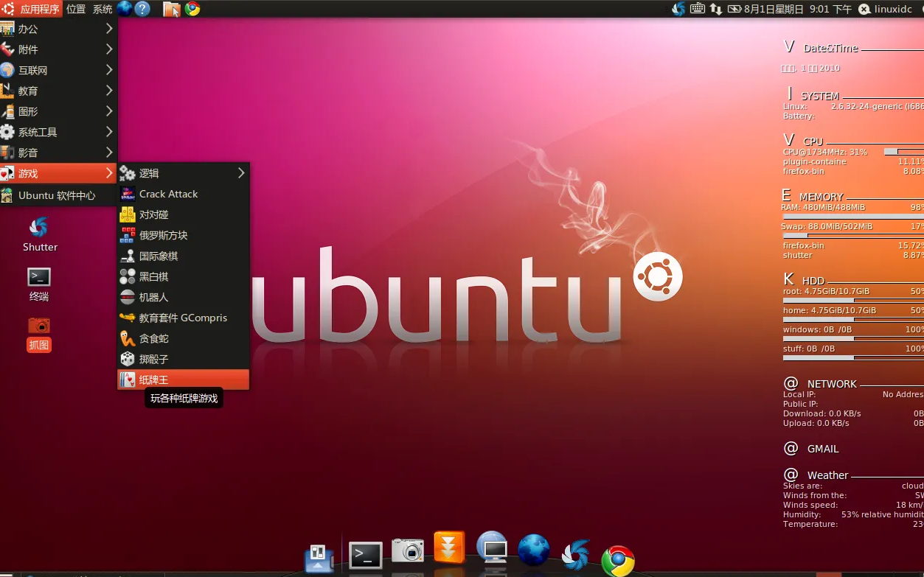The height and width of the screenshot is (577, 924).
Task: Open Ubuntu 软件中心 from the menu
Action: click(x=58, y=195)
